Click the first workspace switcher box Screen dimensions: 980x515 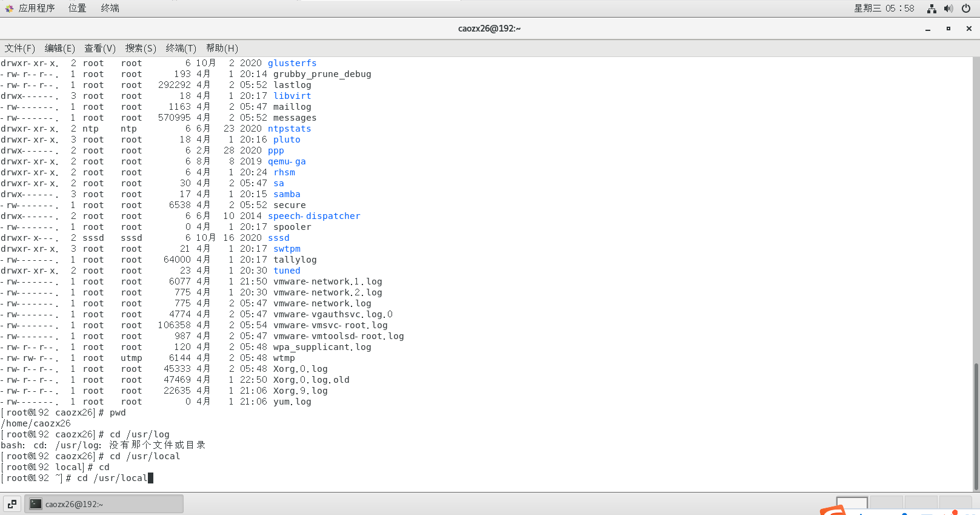[x=852, y=503]
